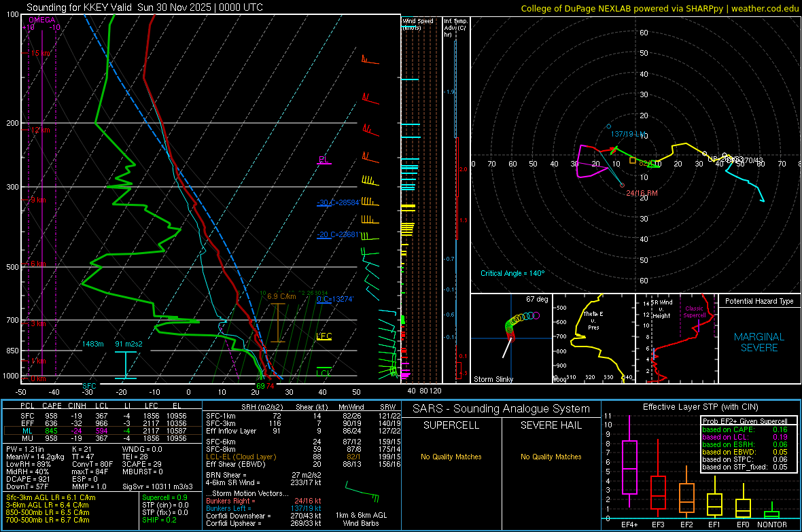
Task: Click the magenta EF4+ box plot
Action: 629,461
